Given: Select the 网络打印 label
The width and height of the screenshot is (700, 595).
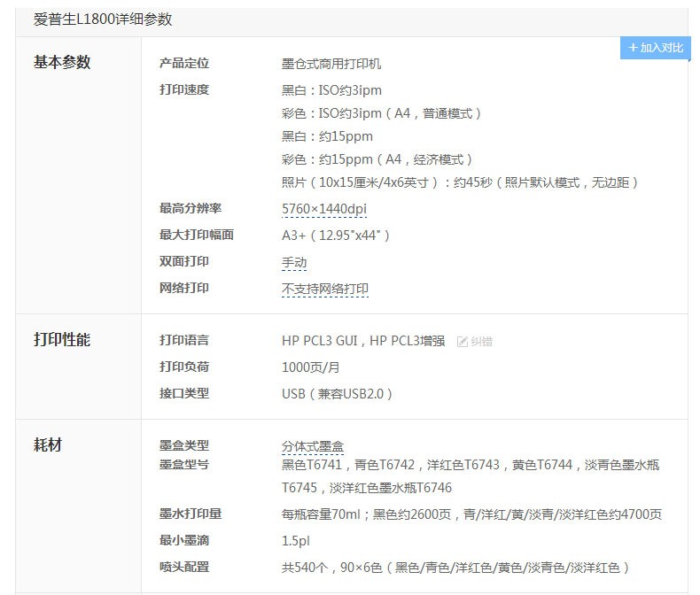Looking at the screenshot, I should pyautogui.click(x=184, y=288).
